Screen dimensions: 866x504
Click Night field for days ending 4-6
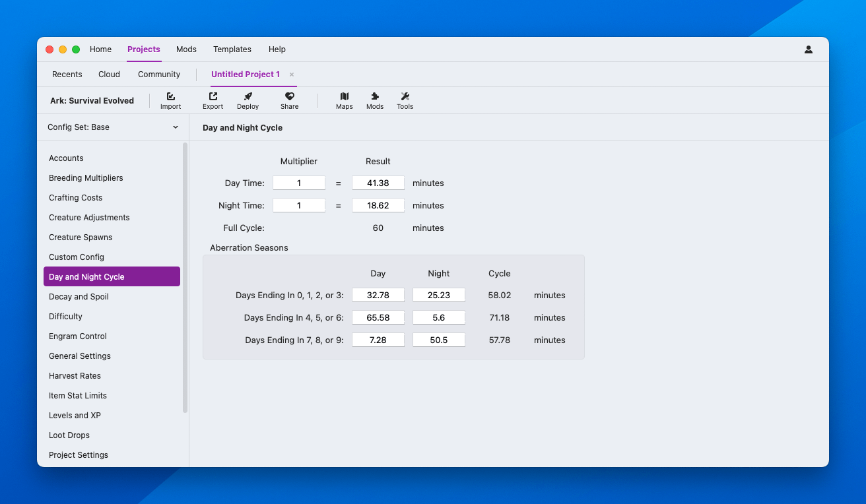pyautogui.click(x=439, y=318)
